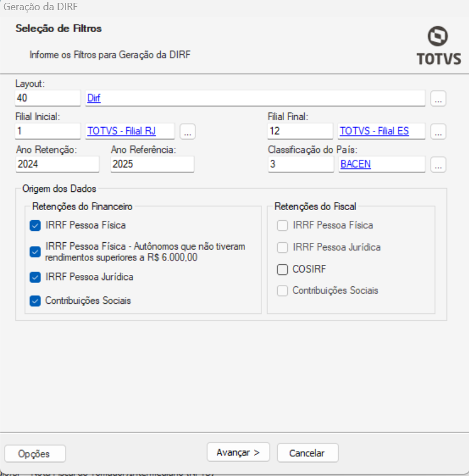Click the Informe os Filtros para Geração da DIRF text
The image size is (469, 476).
[x=110, y=55]
